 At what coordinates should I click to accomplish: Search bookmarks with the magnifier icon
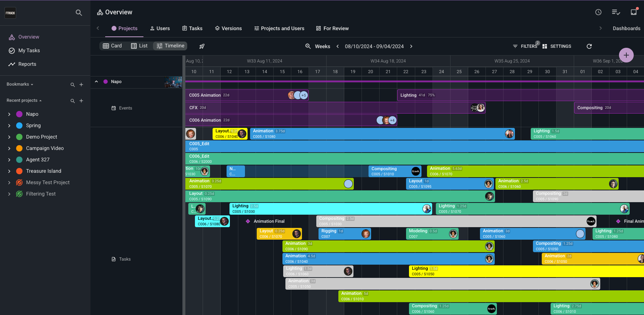coord(72,85)
